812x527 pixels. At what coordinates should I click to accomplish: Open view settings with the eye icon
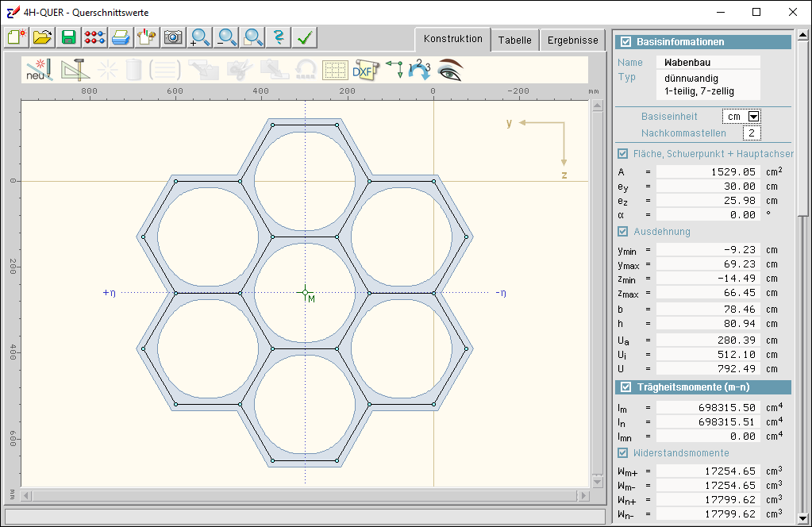point(449,70)
